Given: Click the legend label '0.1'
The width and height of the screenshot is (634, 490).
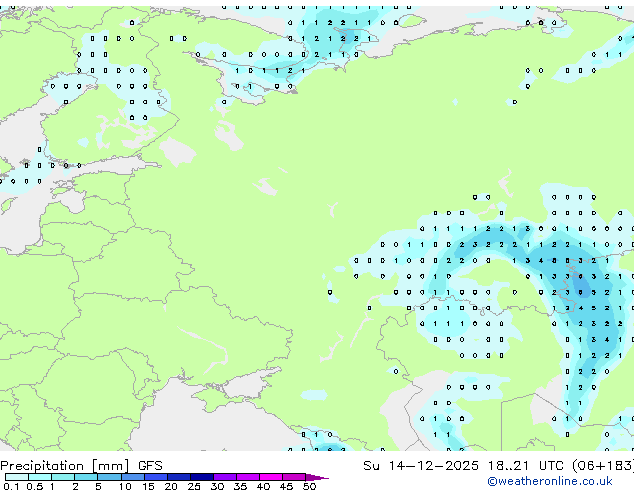Looking at the screenshot, I should pyautogui.click(x=11, y=486).
